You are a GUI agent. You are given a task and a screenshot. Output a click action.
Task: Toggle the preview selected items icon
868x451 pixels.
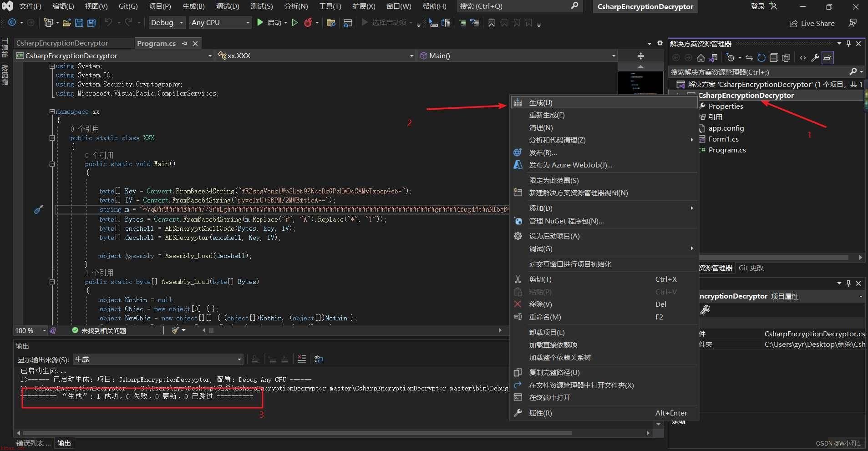[x=827, y=58]
